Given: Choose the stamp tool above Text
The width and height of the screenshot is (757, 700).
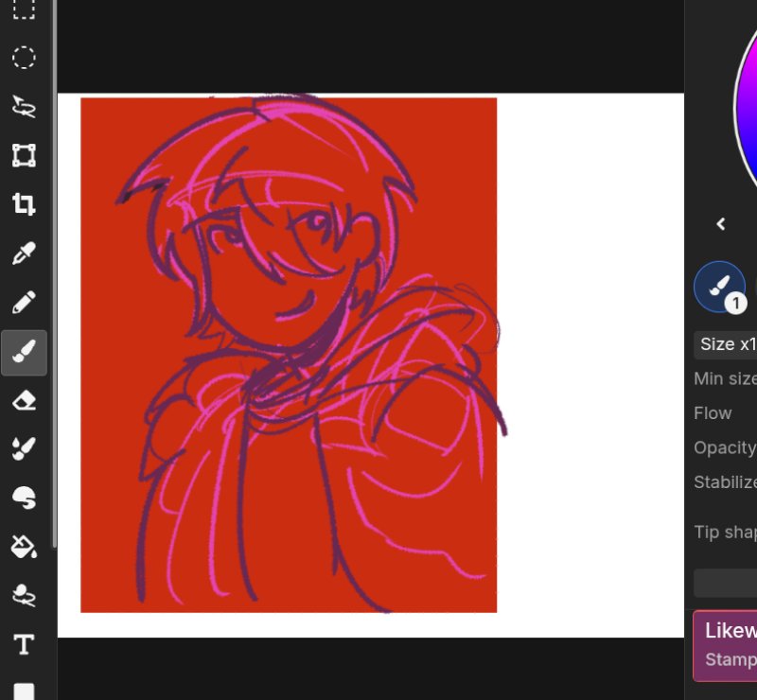Looking at the screenshot, I should 24,596.
